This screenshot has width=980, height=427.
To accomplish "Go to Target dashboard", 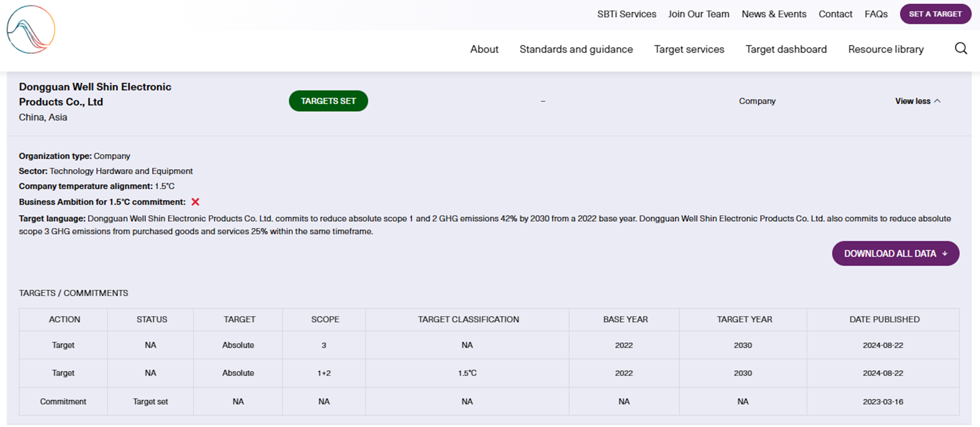I will point(786,49).
